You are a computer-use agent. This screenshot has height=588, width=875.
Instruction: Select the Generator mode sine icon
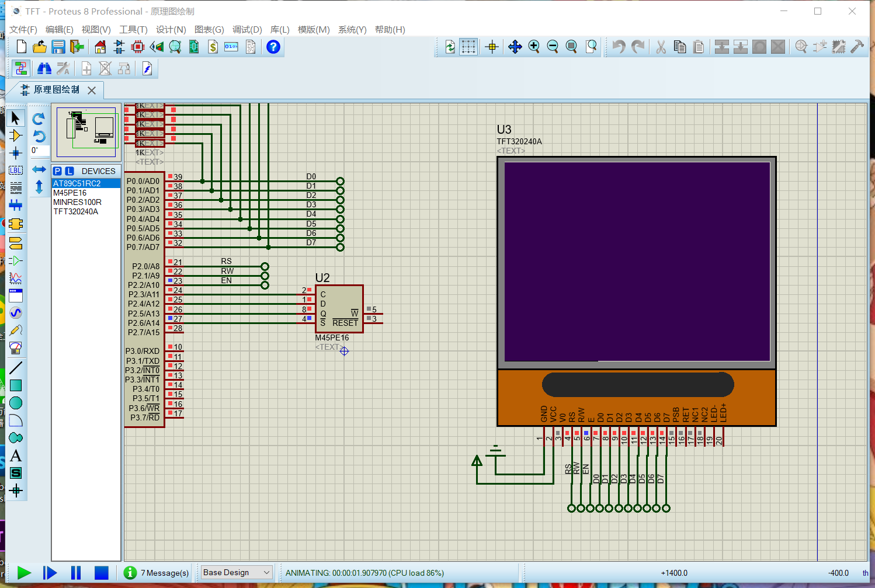pyautogui.click(x=16, y=313)
